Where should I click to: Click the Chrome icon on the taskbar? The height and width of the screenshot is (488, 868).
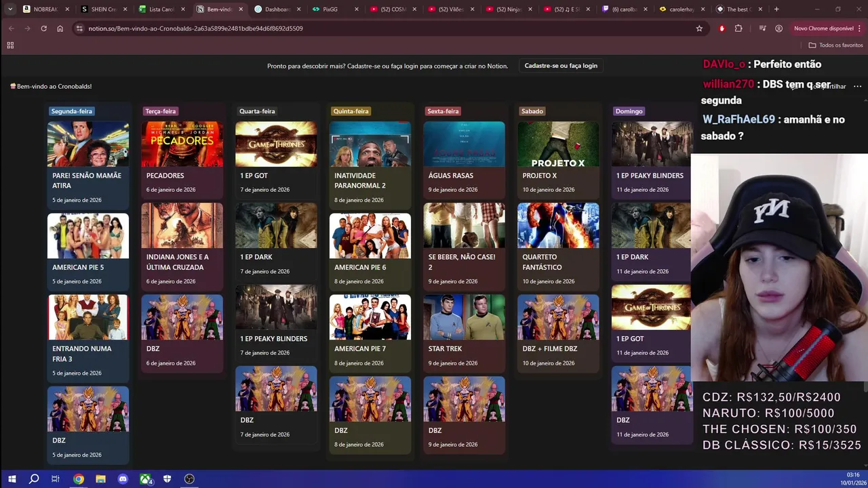[79, 479]
